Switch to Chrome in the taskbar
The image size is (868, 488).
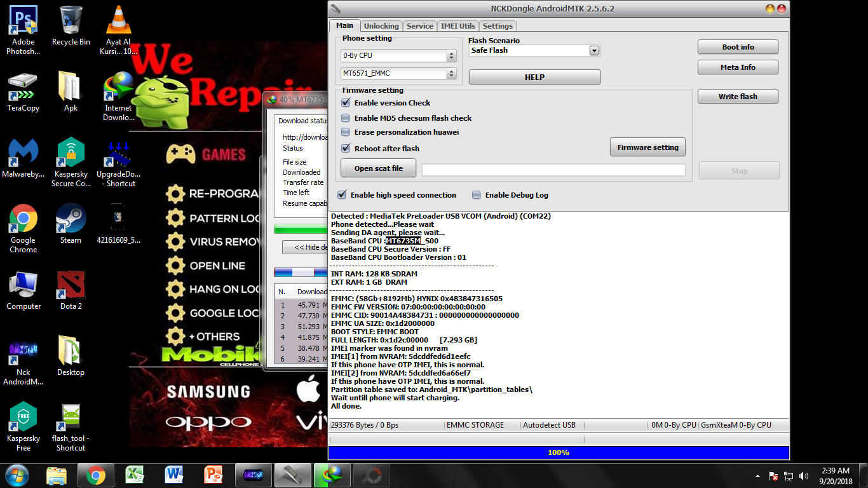point(96,475)
